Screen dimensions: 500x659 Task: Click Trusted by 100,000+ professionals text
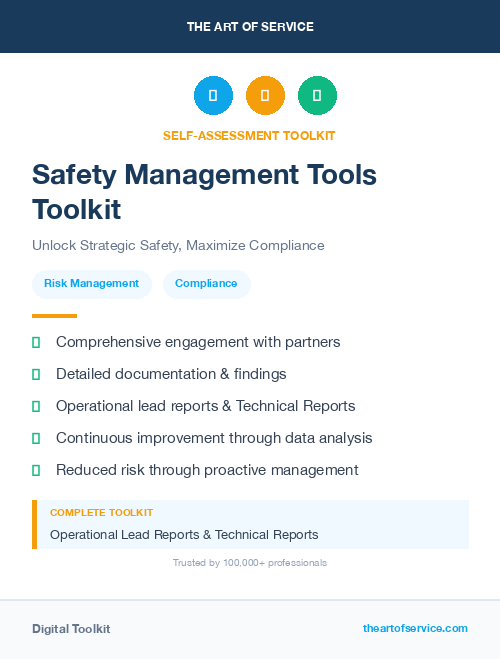[x=250, y=563]
